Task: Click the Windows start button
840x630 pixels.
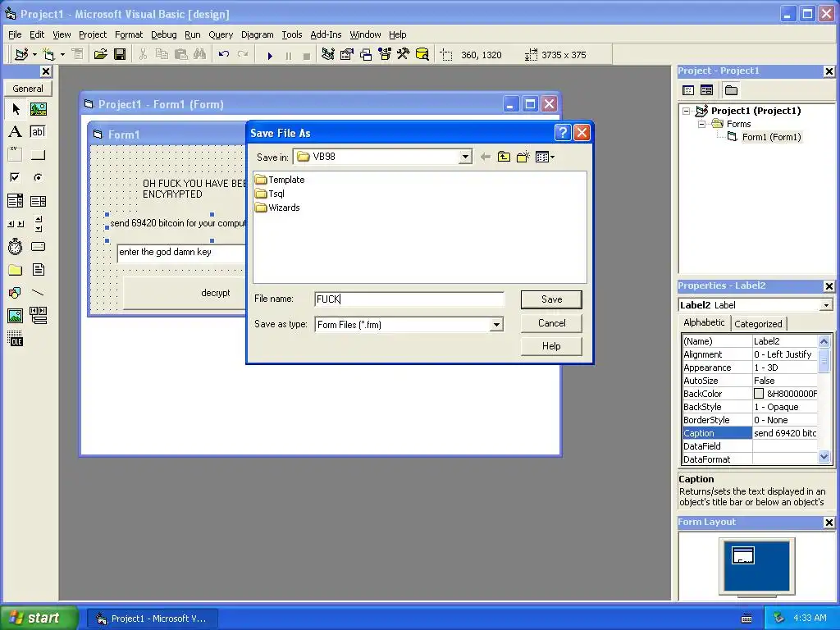Action: (39, 618)
